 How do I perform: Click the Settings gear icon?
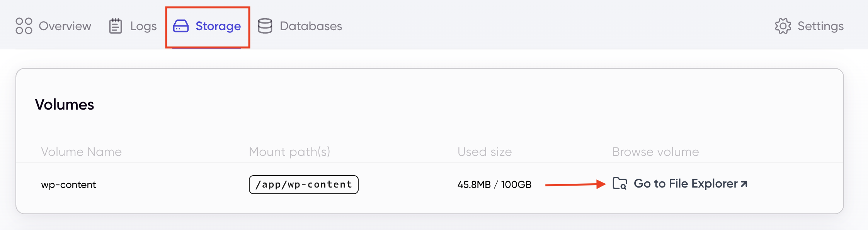[x=783, y=26]
